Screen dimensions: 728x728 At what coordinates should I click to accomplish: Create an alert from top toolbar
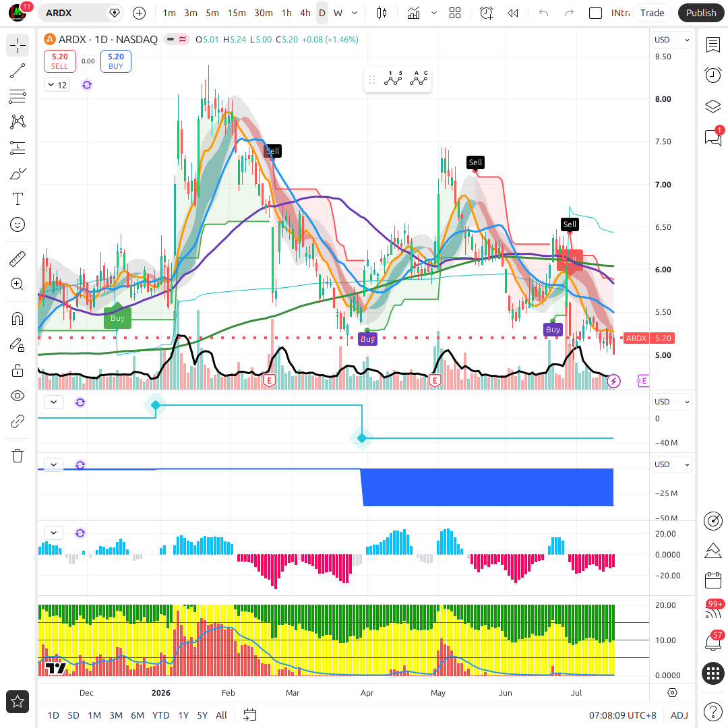tap(487, 13)
